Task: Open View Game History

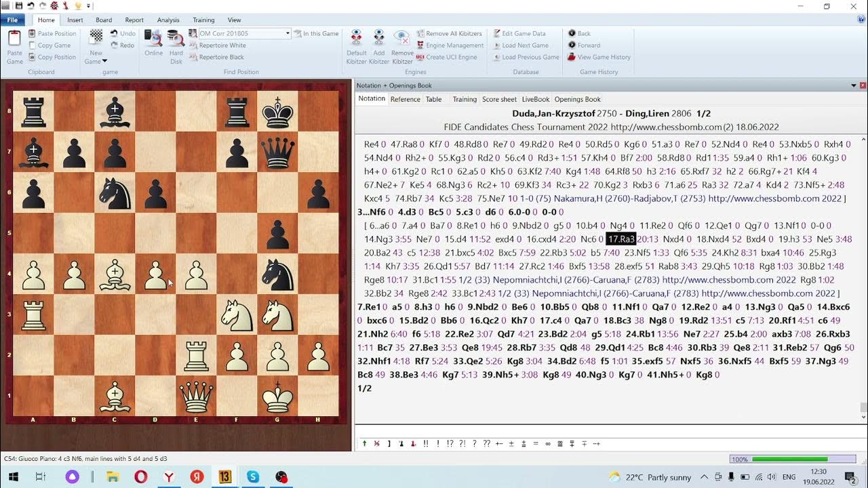Action: pyautogui.click(x=599, y=57)
